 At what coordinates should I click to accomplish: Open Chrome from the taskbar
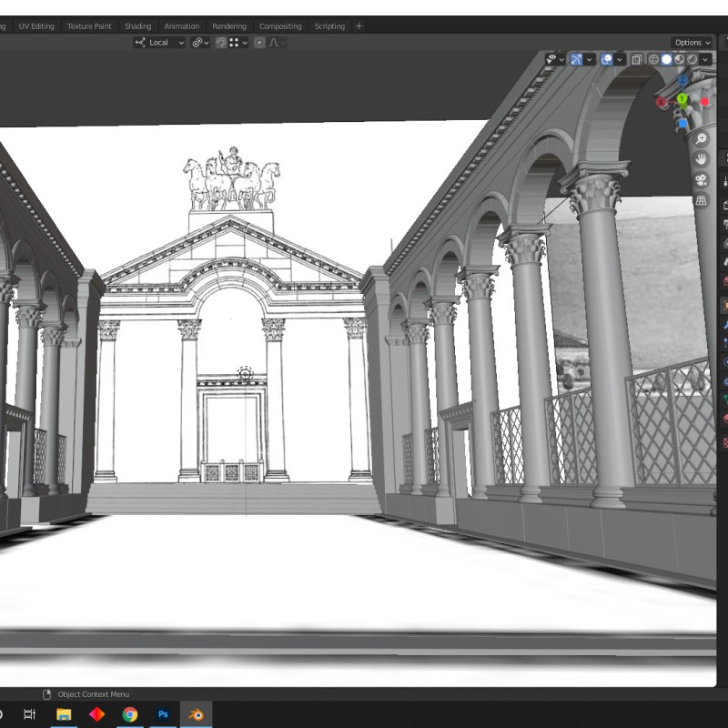(130, 716)
